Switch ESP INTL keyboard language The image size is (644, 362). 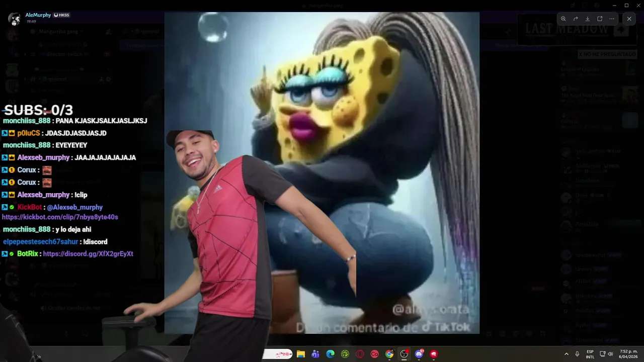tap(590, 354)
